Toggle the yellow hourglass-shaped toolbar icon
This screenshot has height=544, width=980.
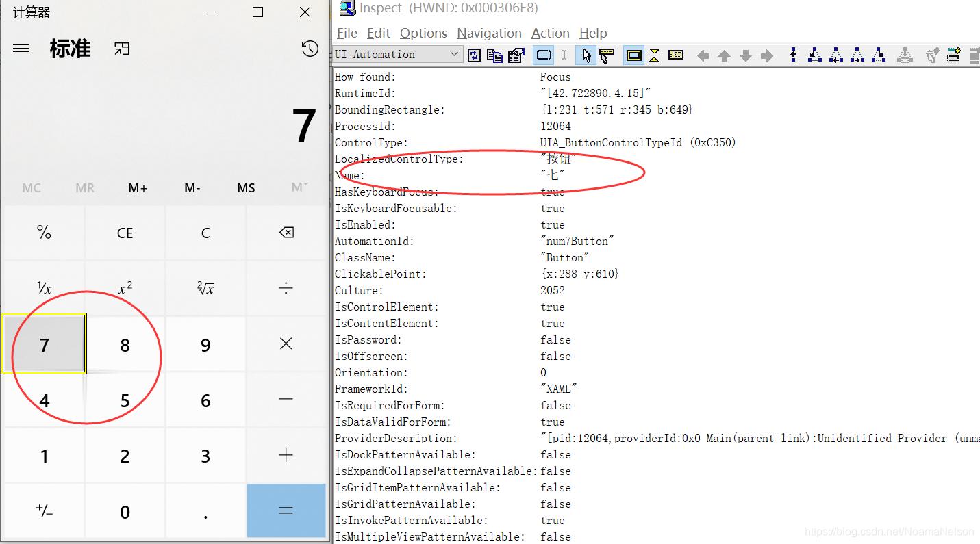(655, 55)
